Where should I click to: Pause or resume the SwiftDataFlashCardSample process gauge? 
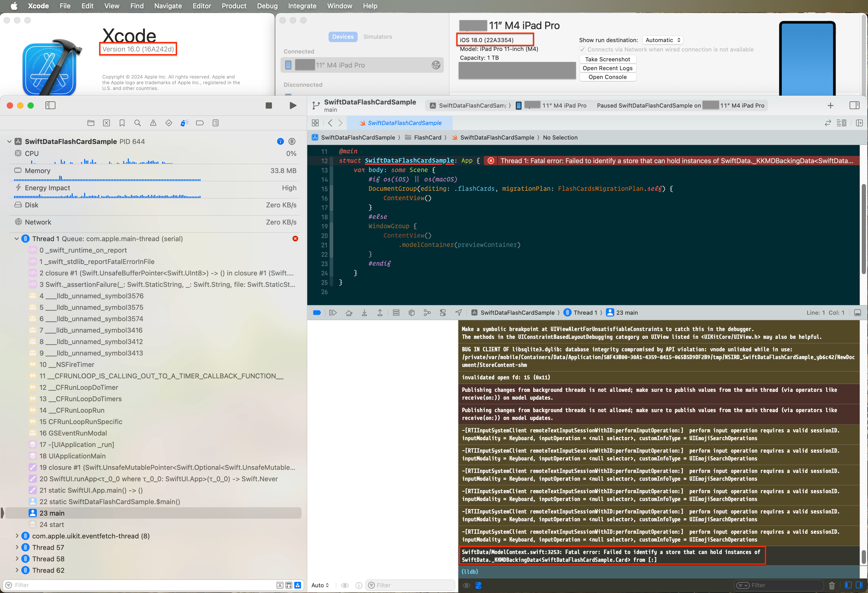292,141
